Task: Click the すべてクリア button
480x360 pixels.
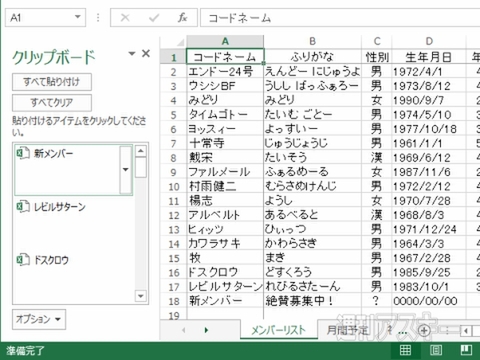Action: click(52, 102)
